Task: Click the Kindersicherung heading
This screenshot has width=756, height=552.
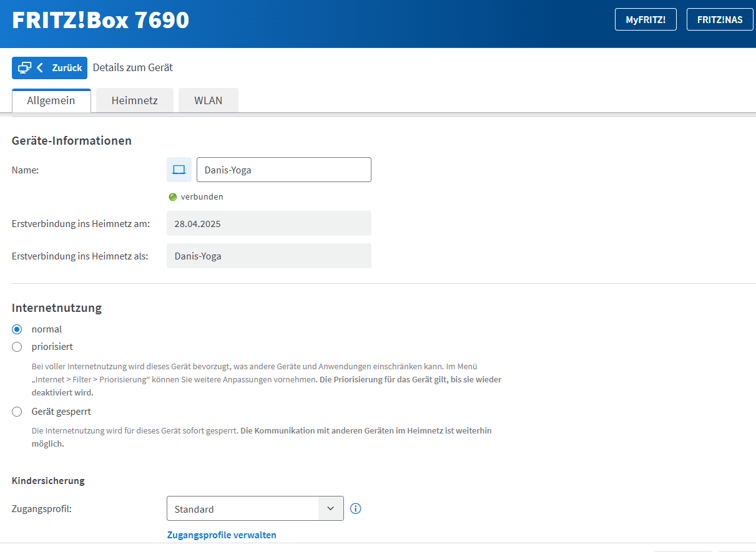Action: [x=48, y=481]
